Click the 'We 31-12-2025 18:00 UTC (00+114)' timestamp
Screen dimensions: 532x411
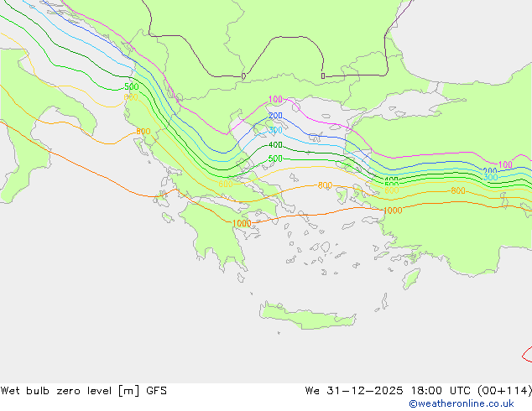pos(419,391)
